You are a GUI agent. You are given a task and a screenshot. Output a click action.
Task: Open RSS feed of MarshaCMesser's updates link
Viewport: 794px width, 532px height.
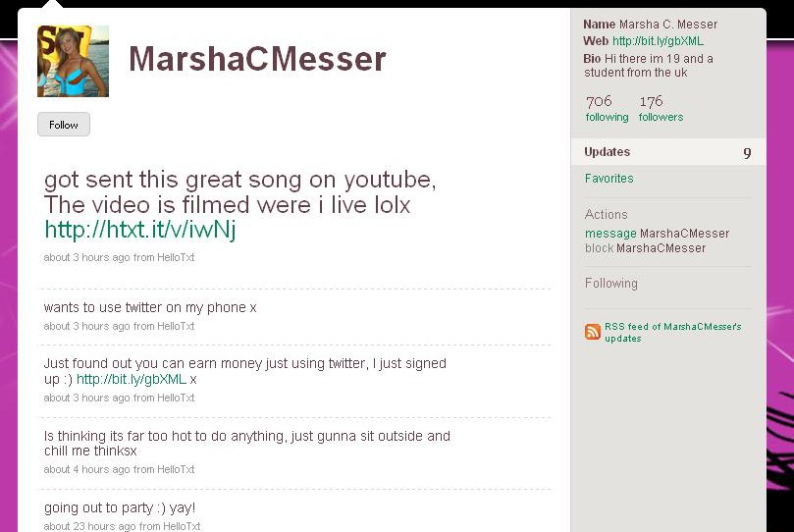click(x=672, y=332)
